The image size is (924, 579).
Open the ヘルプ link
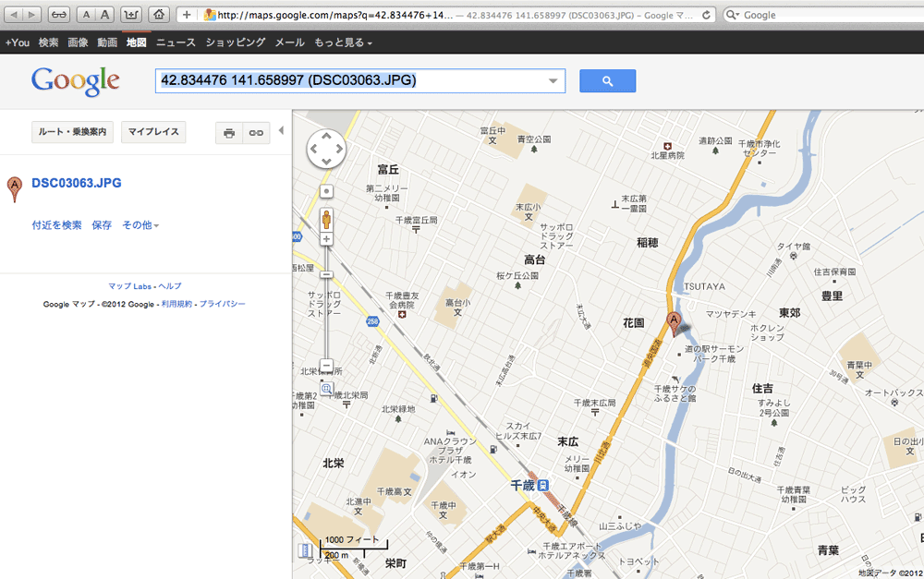(x=170, y=286)
